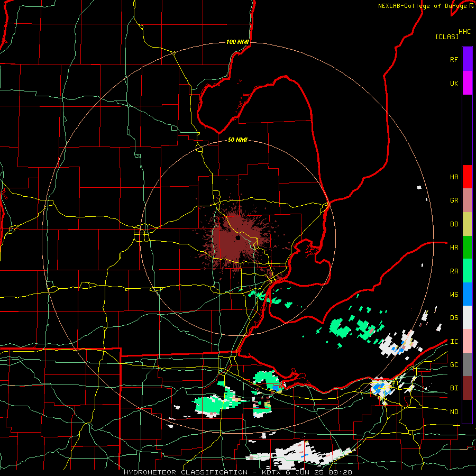Click the IC light pink legend swatch
The image size is (476, 476).
(467, 341)
